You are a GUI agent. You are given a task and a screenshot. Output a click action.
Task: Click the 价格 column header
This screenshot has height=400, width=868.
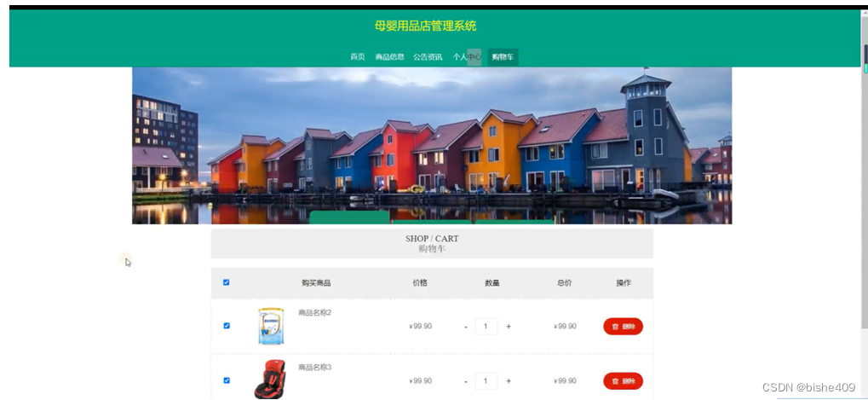(x=420, y=282)
